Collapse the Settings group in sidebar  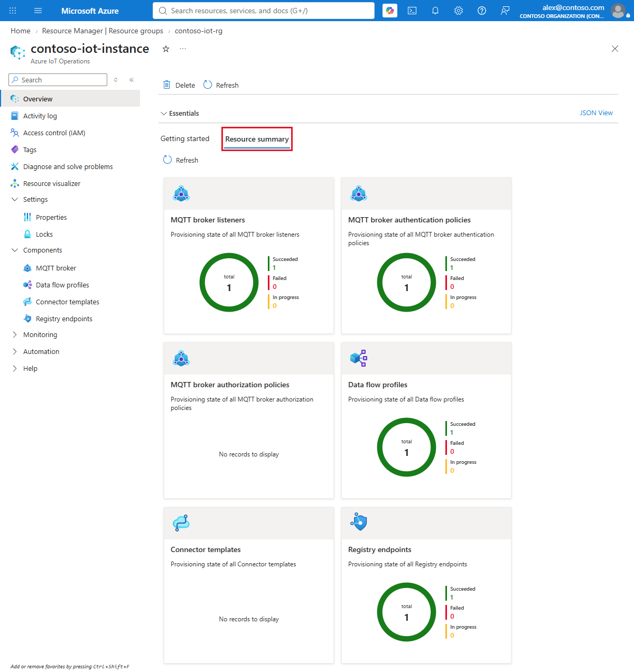[x=15, y=199]
